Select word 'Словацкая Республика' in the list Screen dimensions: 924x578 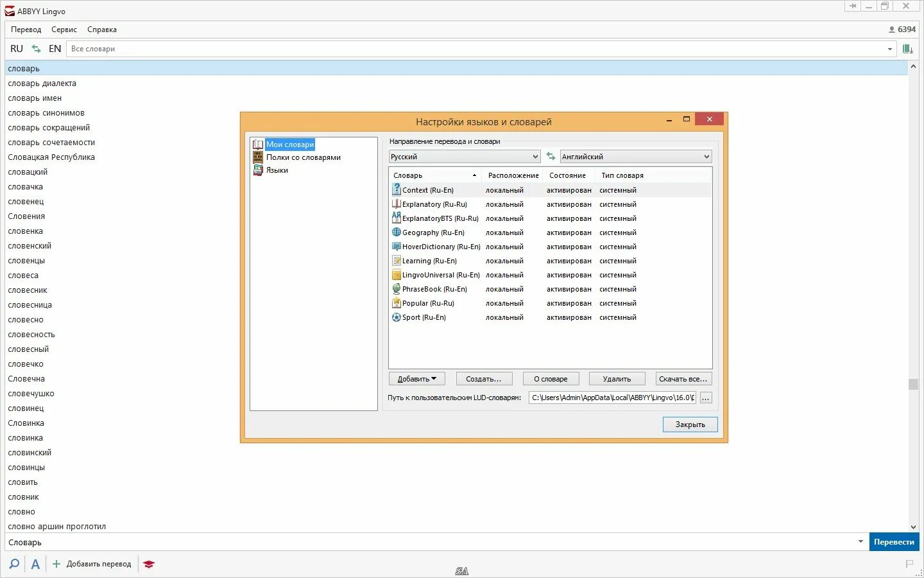[x=51, y=157]
